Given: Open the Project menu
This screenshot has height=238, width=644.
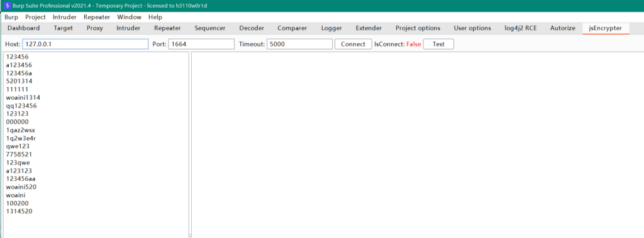Looking at the screenshot, I should point(35,17).
